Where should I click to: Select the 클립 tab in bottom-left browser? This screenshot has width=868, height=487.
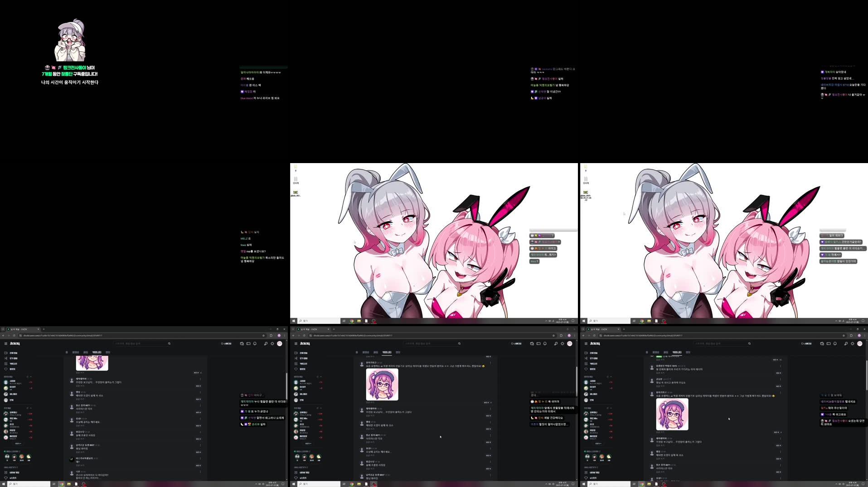point(86,352)
